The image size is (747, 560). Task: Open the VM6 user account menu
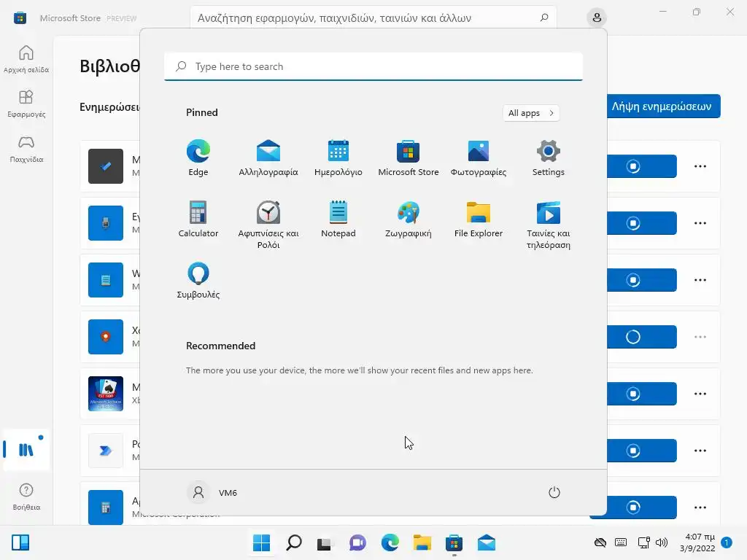[212, 492]
